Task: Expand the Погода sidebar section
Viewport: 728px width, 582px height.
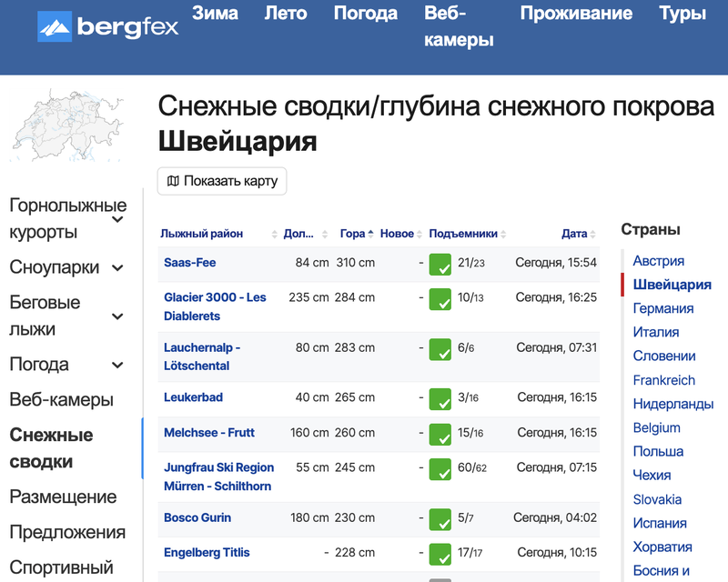Action: click(x=117, y=365)
